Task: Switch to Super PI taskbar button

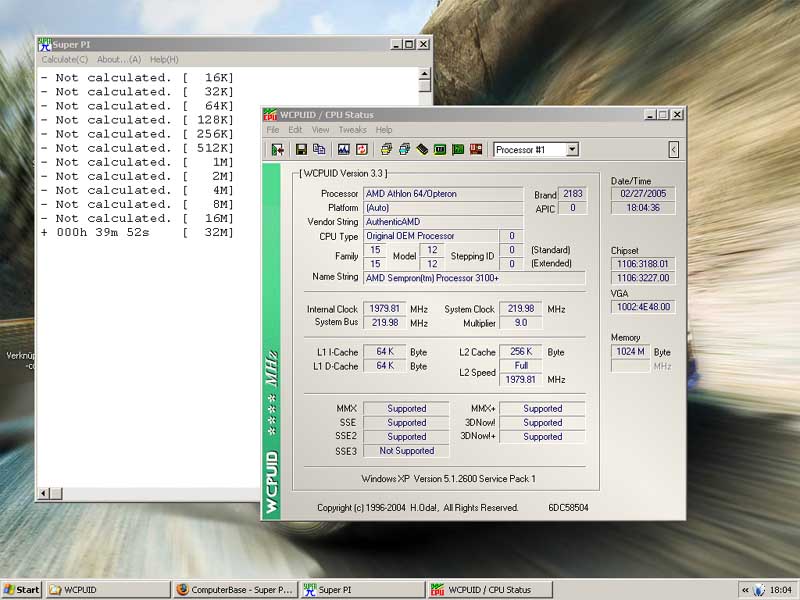Action: pos(362,590)
